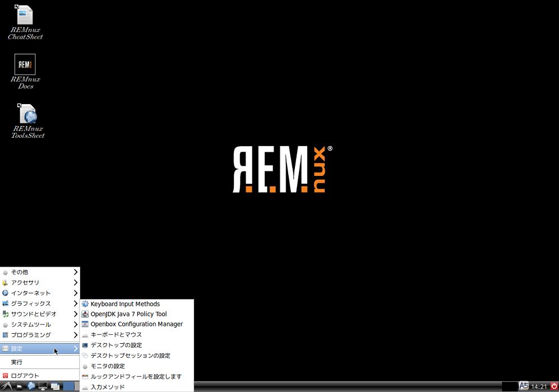Open キーボードとマウス settings
The width and height of the screenshot is (559, 392).
tap(137, 335)
